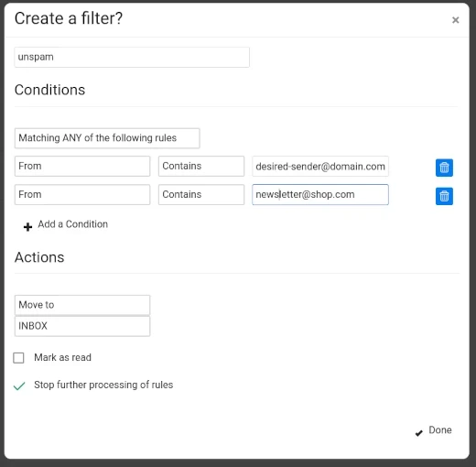Close the Create a filter dialog

455,20
